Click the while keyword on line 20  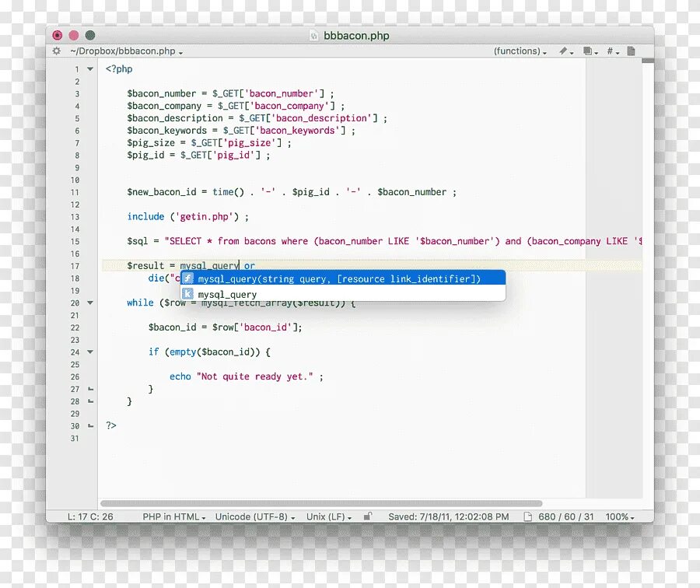(140, 303)
